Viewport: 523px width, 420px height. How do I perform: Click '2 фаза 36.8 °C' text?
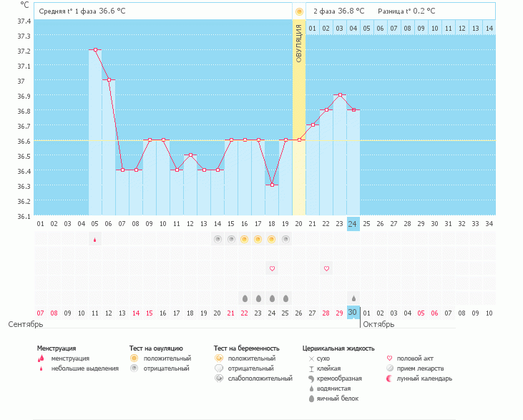point(339,11)
